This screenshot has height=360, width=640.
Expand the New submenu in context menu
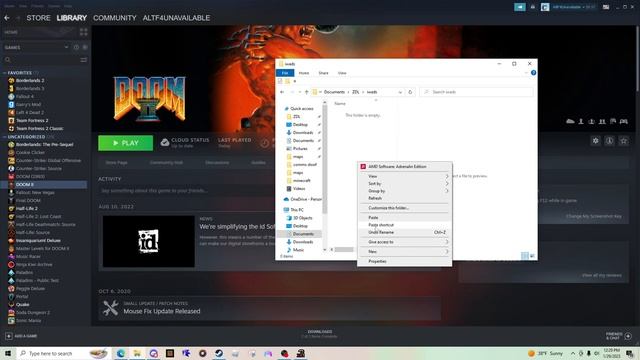click(x=404, y=252)
